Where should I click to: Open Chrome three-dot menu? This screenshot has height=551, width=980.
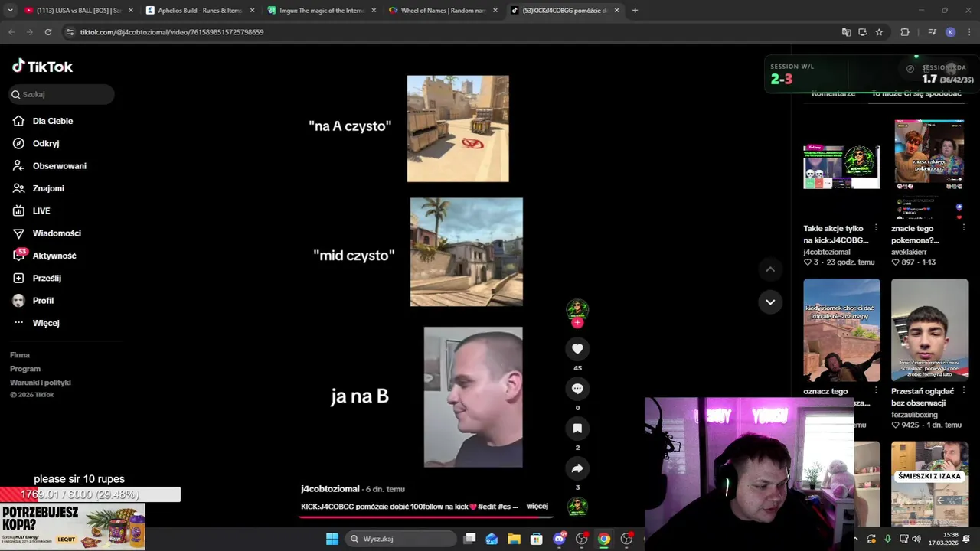[969, 32]
